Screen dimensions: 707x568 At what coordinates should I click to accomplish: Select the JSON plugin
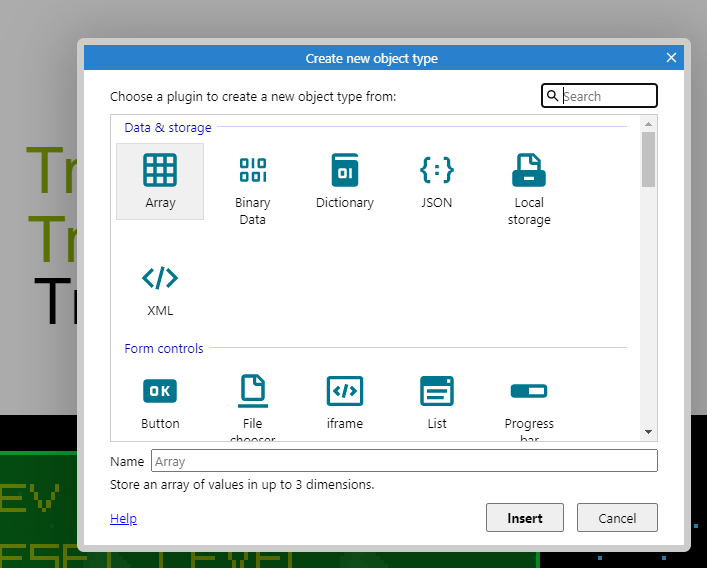(x=437, y=170)
